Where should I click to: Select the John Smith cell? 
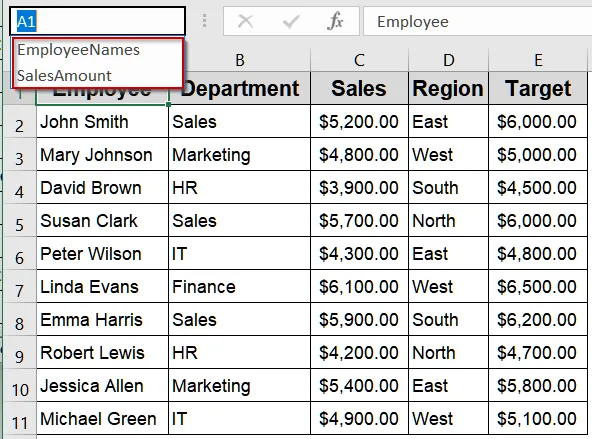tap(102, 122)
